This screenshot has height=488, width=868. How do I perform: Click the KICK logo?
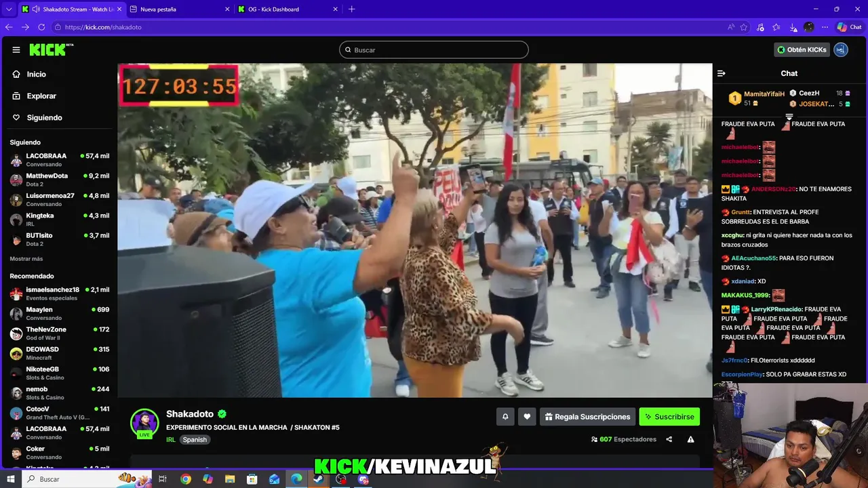pyautogui.click(x=51, y=49)
